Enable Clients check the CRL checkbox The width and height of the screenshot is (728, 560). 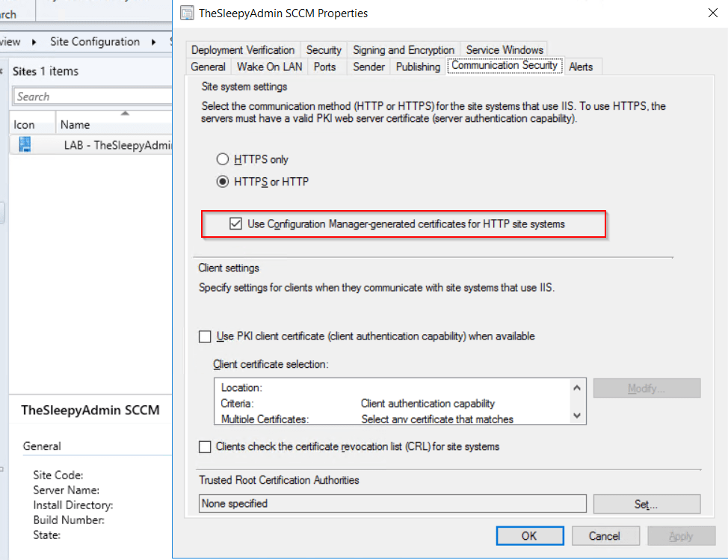coord(205,447)
